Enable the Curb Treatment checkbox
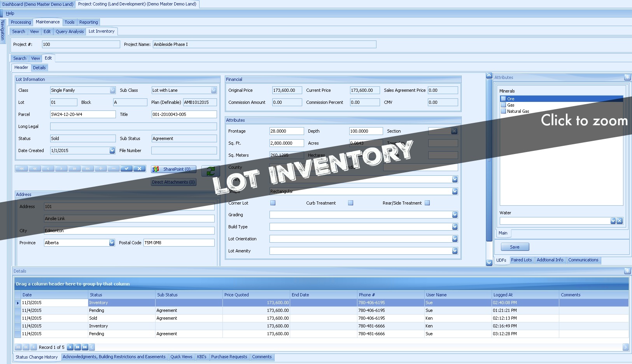632x364 pixels. pyautogui.click(x=350, y=203)
